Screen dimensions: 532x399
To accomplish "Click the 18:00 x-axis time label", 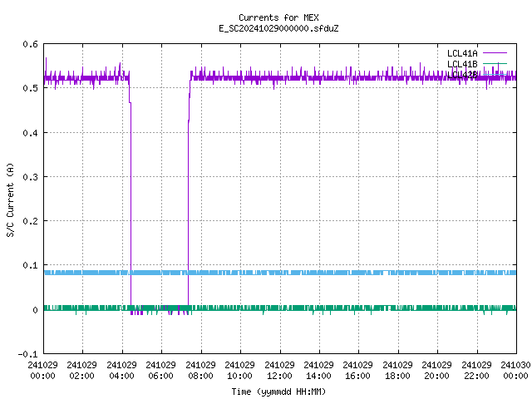I will pos(397,376).
